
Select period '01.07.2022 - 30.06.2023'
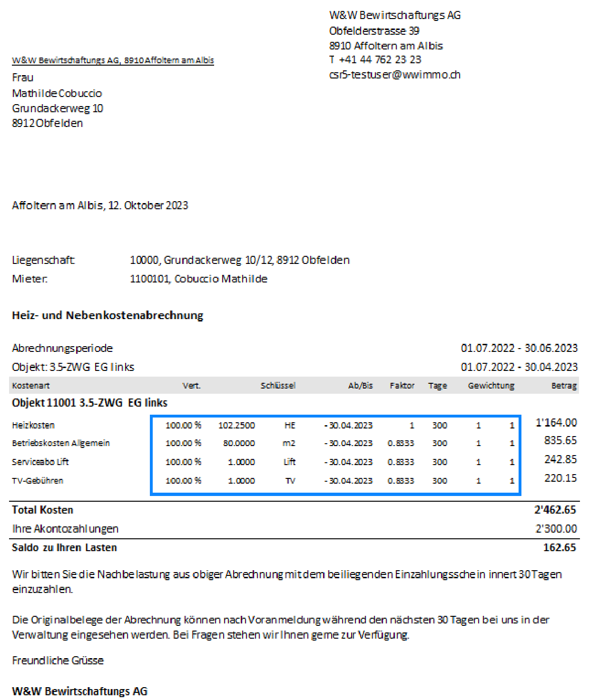[x=519, y=348]
